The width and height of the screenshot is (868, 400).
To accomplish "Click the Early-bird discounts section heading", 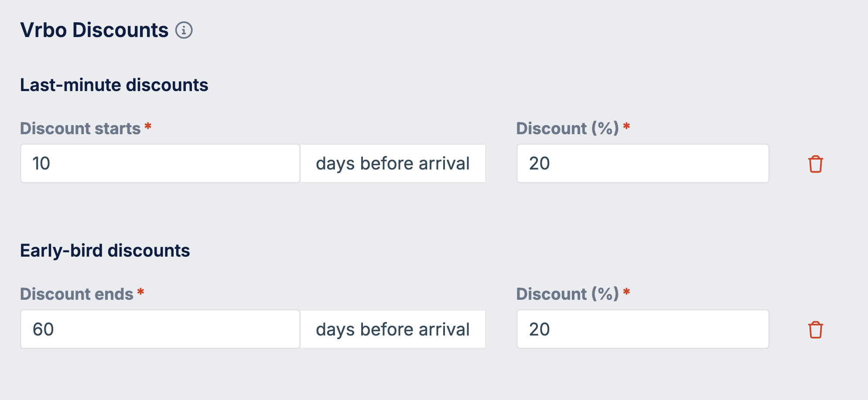I will (105, 251).
